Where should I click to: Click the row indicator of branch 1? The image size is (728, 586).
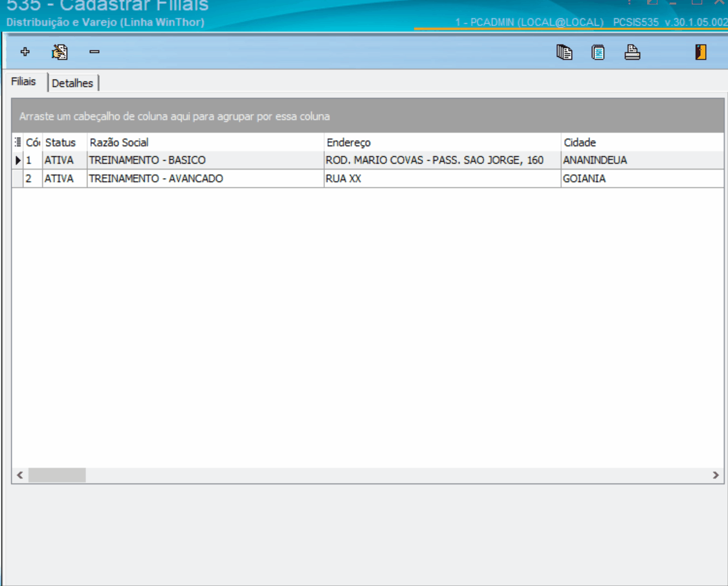(x=17, y=161)
